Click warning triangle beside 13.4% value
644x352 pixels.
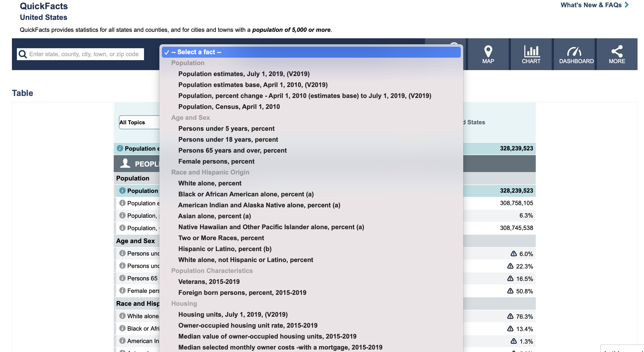[x=510, y=328]
